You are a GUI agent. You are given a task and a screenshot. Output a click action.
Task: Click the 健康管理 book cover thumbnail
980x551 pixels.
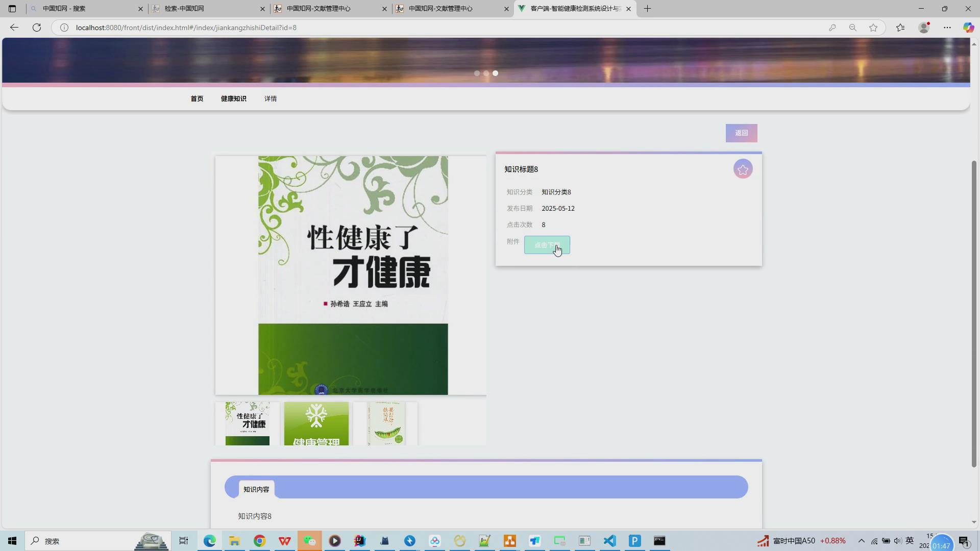pos(316,423)
